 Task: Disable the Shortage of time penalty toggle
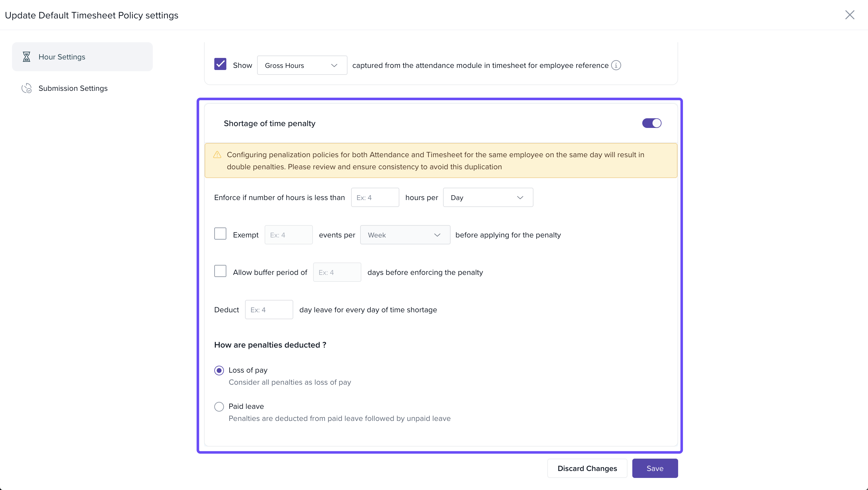(x=651, y=123)
